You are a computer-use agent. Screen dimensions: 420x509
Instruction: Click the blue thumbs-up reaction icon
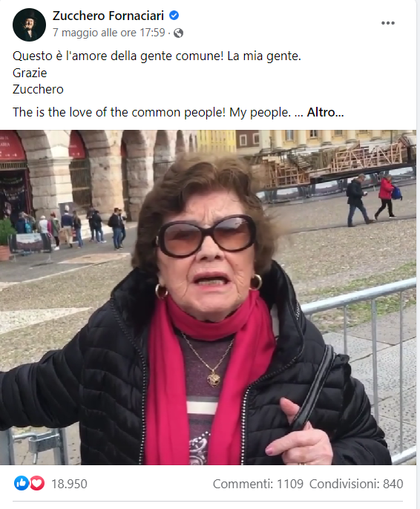point(22,483)
